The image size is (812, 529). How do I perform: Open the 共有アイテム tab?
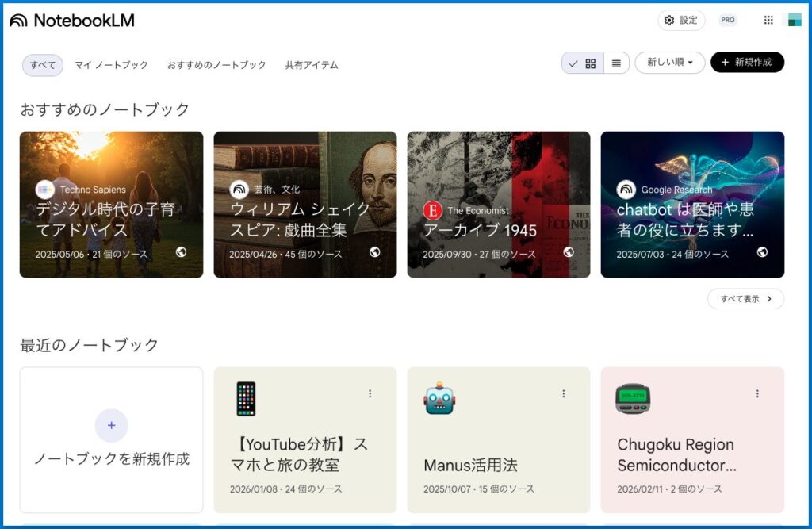click(312, 65)
